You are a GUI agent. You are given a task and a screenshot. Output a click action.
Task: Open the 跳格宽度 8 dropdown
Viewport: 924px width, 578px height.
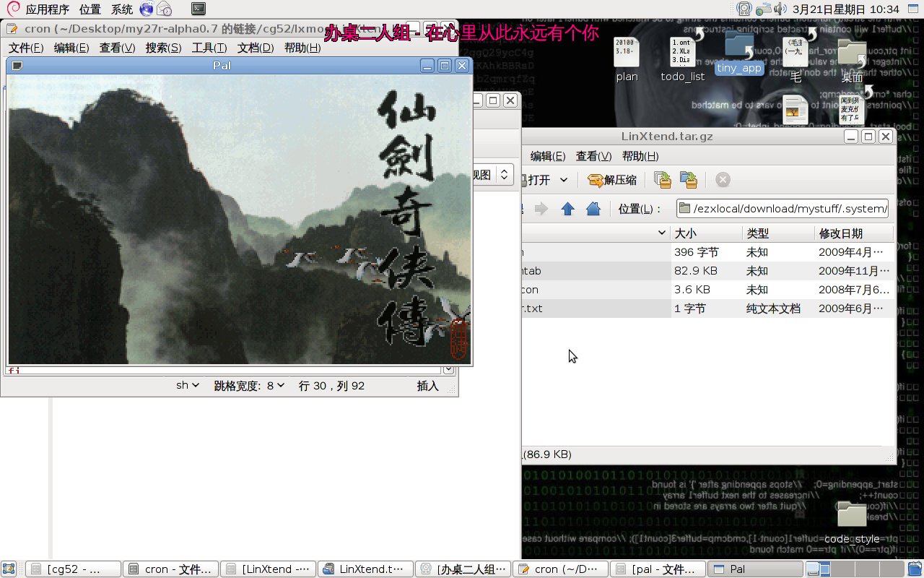250,386
